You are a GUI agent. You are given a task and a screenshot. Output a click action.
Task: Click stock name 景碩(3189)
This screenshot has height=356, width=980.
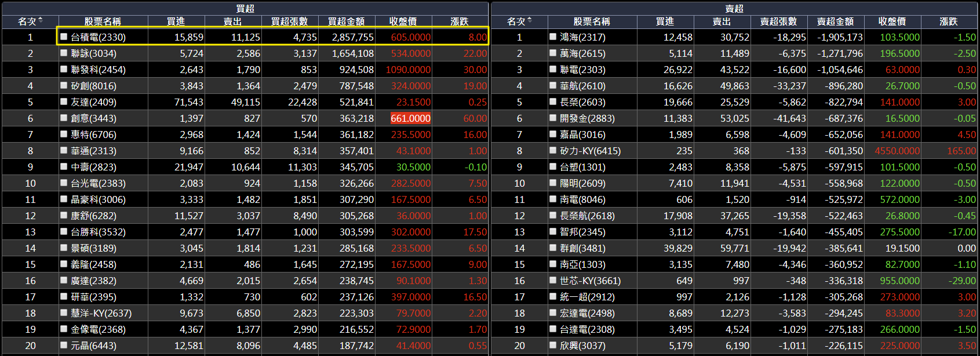[93, 248]
